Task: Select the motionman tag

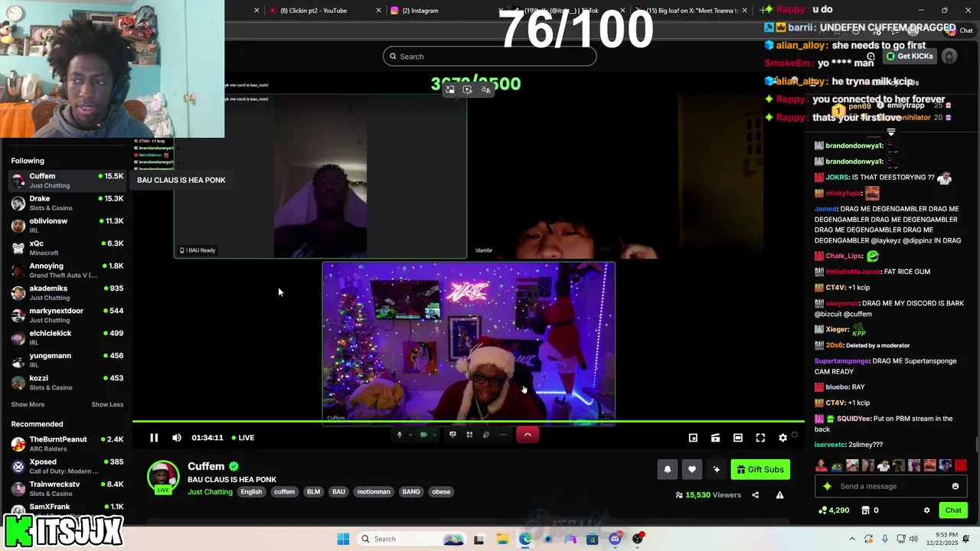Action: [374, 492]
